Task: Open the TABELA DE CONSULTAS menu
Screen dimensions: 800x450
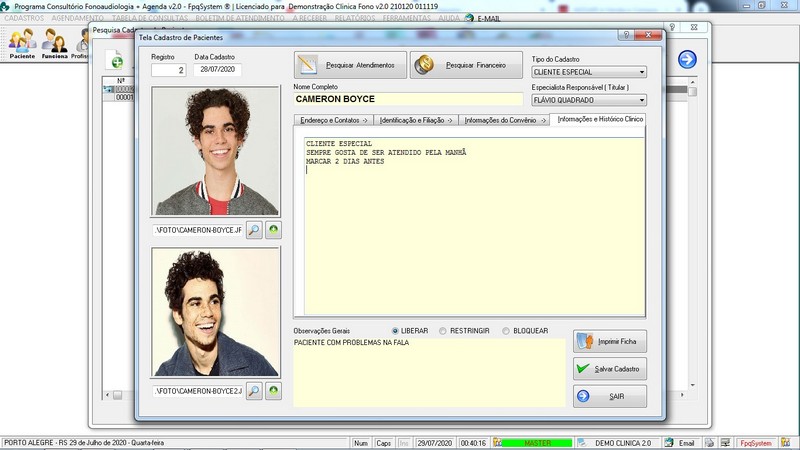Action: click(150, 18)
